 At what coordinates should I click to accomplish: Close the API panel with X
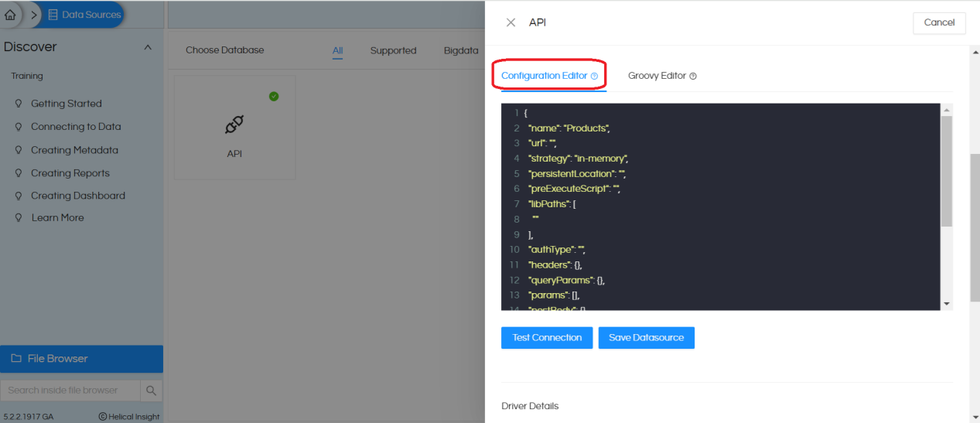coord(510,22)
